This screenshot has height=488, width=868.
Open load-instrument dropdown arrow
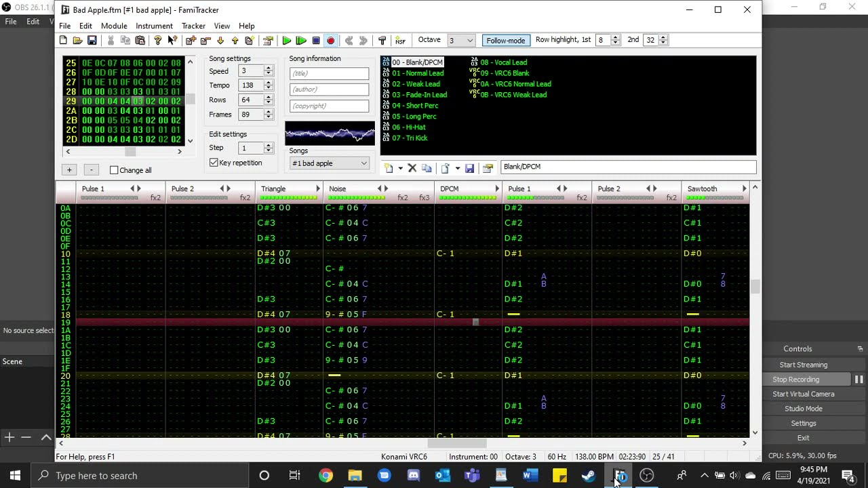click(x=457, y=168)
